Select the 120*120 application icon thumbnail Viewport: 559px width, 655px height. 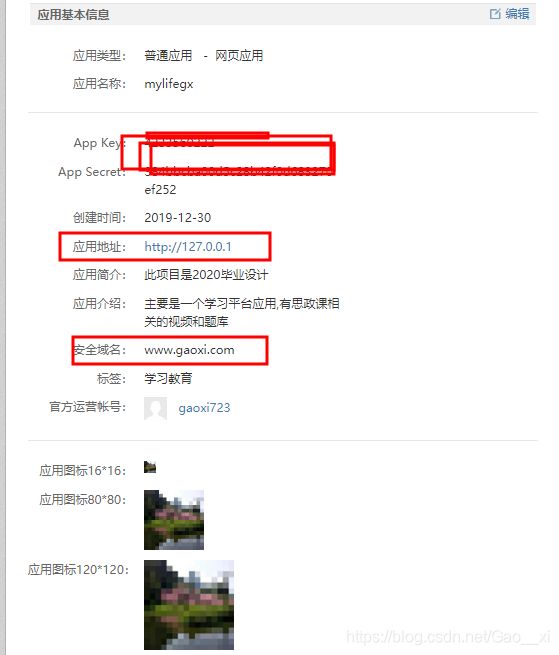(x=189, y=605)
